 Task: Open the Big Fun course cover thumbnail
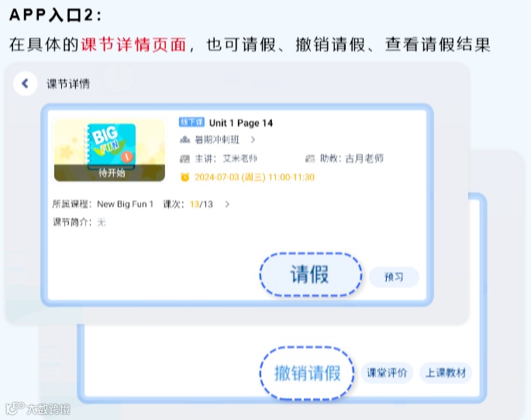pos(109,150)
